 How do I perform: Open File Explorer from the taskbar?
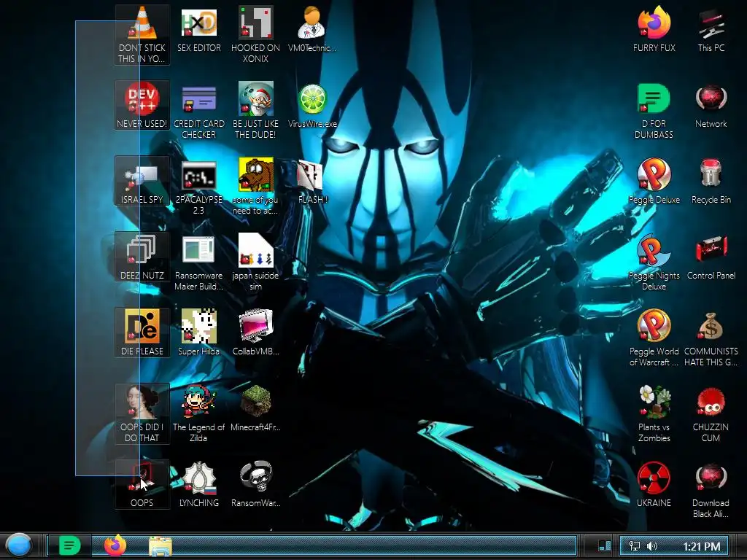[160, 546]
